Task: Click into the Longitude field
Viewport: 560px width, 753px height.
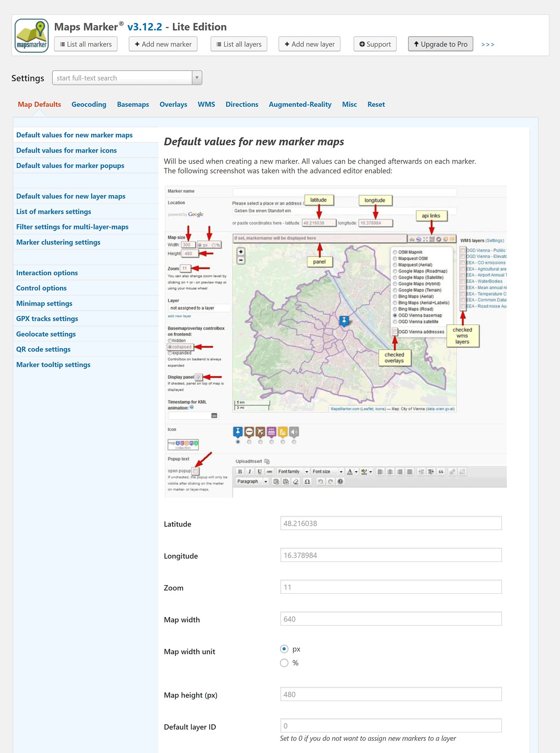Action: (x=391, y=555)
